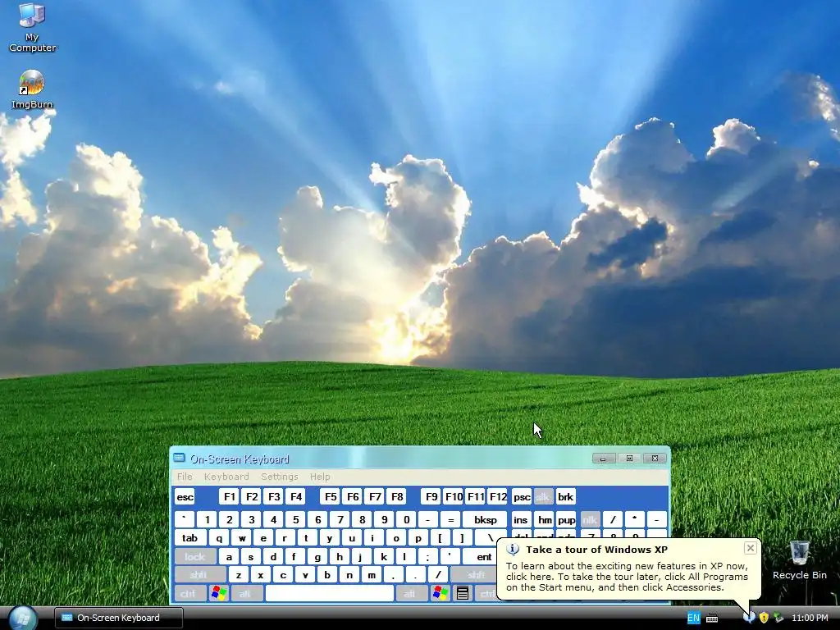840x630 pixels.
Task: Click the F8 key
Action: point(397,497)
